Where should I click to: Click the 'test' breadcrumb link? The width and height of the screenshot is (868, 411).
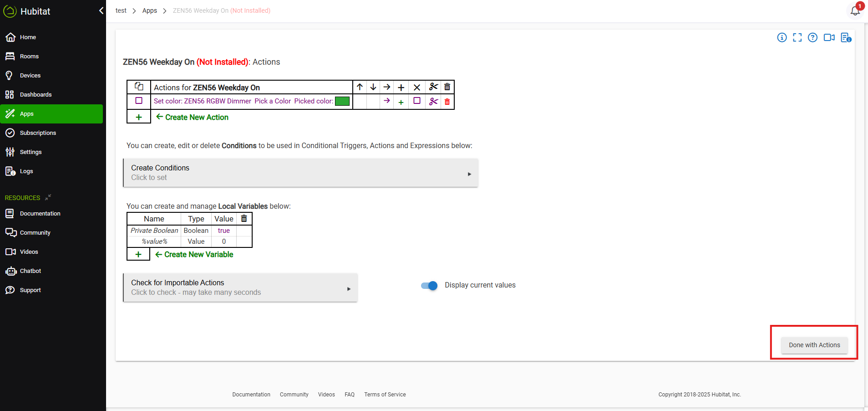[121, 10]
